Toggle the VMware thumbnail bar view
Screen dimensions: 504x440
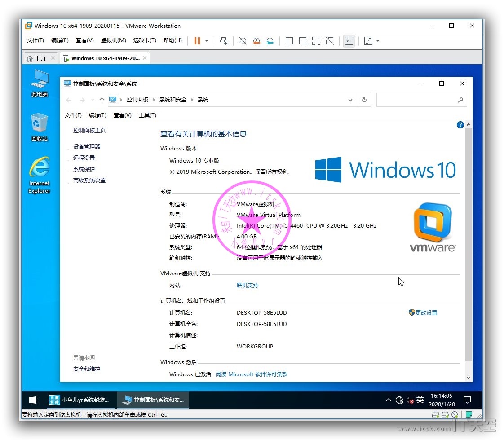pyautogui.click(x=302, y=41)
